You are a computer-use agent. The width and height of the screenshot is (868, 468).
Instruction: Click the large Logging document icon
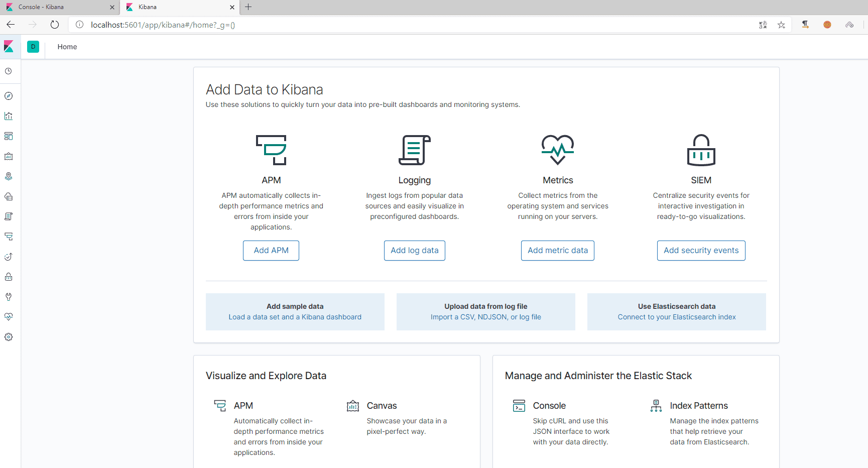[x=415, y=150]
